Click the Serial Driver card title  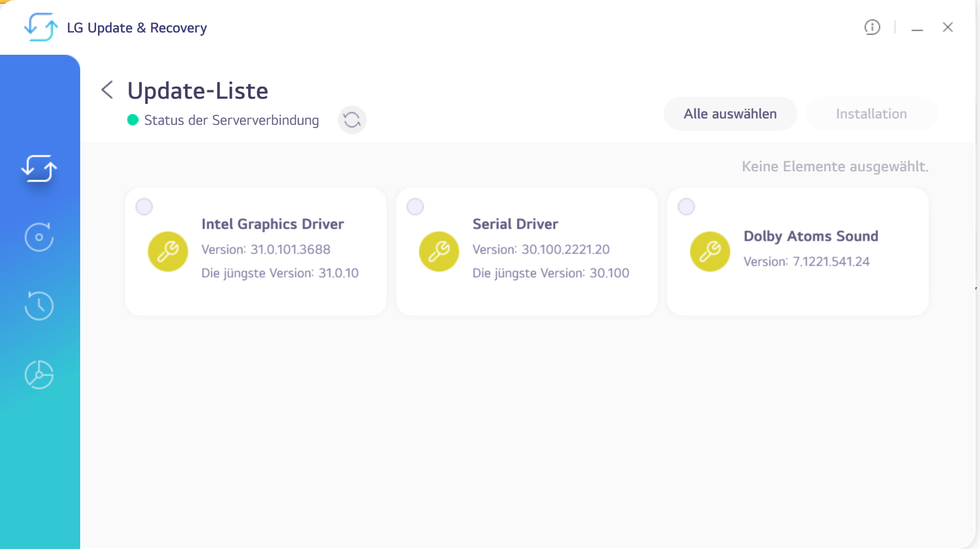(x=515, y=224)
